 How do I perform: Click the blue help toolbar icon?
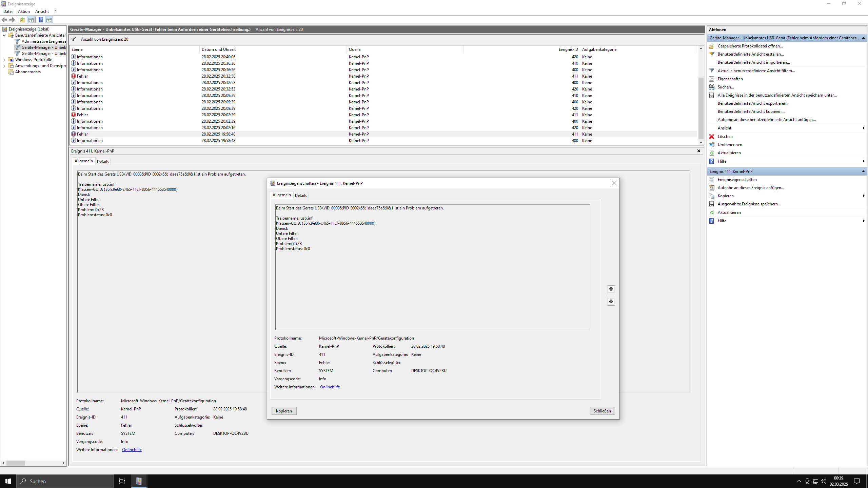[41, 20]
